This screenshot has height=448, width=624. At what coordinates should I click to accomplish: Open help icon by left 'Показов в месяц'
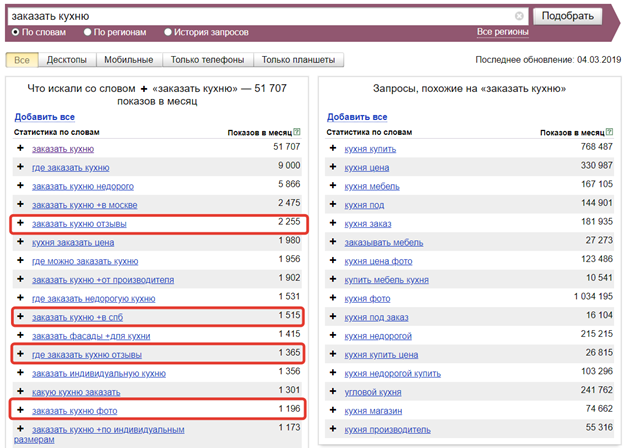(x=297, y=132)
